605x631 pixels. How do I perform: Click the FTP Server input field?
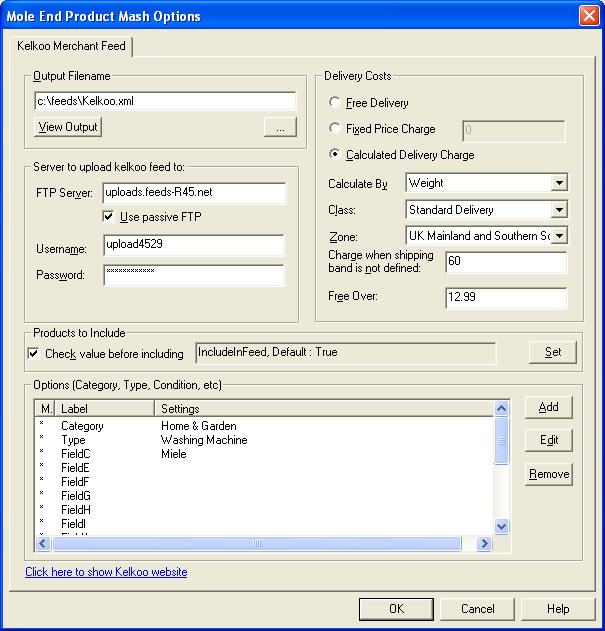[x=194, y=193]
